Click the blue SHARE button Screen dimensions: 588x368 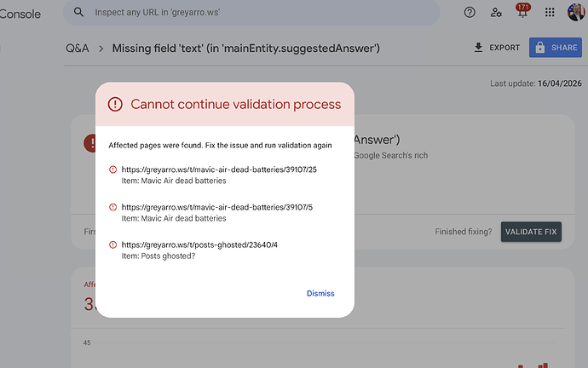point(556,48)
